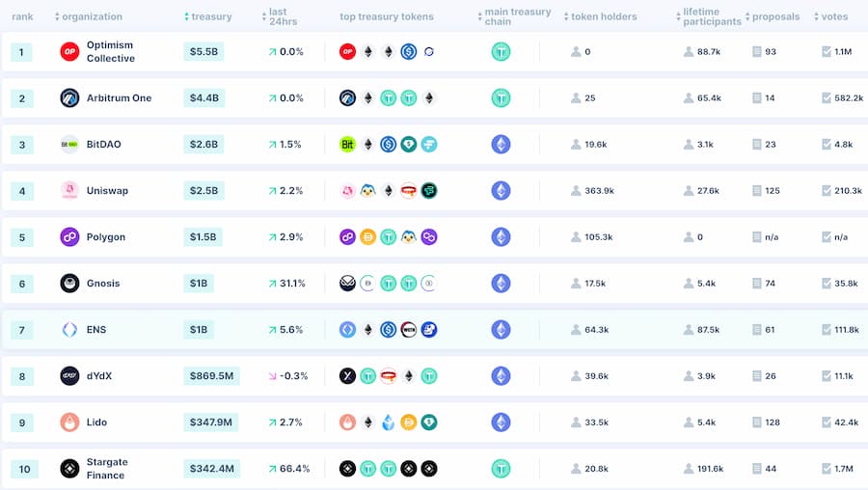868x490 pixels.
Task: Click Arbitrum One's main treasury chain icon
Action: tap(501, 98)
